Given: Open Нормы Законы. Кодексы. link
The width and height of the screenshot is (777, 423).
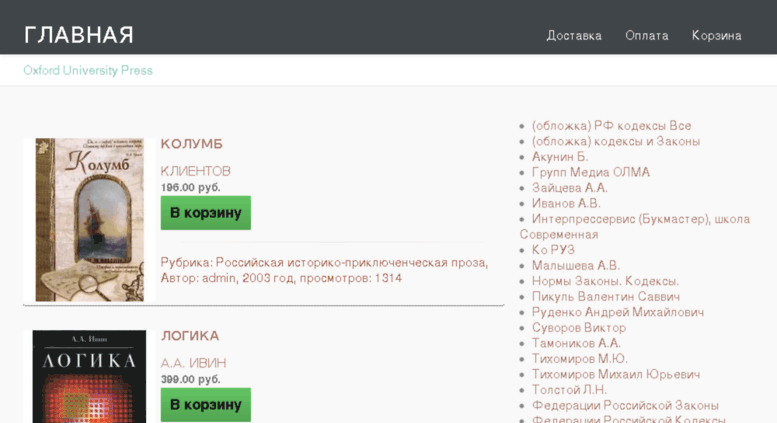Looking at the screenshot, I should pyautogui.click(x=605, y=281).
